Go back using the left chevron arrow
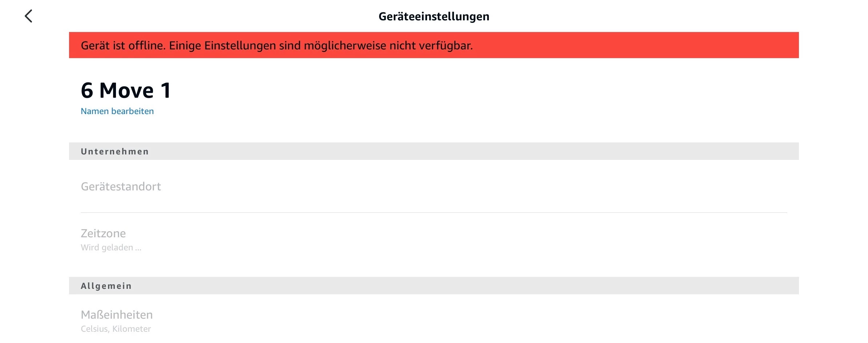 (28, 16)
